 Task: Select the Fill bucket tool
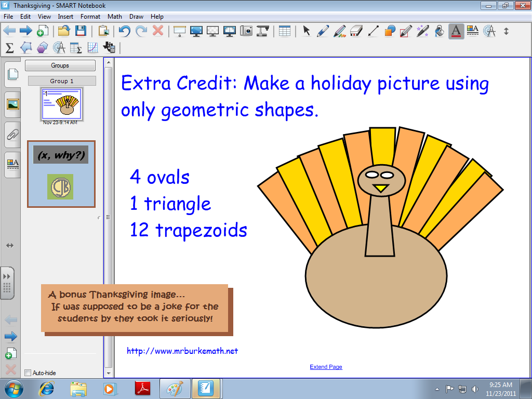440,31
